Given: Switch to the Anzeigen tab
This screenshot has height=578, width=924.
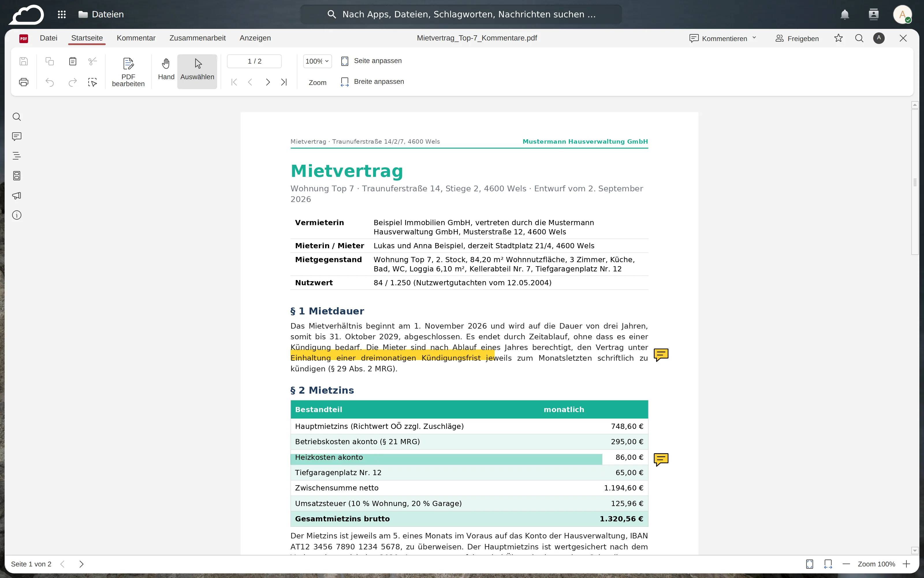Looking at the screenshot, I should pyautogui.click(x=255, y=38).
